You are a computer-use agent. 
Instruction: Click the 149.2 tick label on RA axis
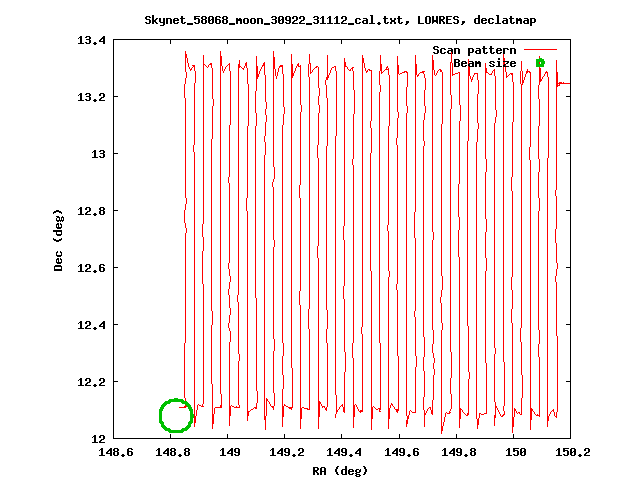(x=285, y=453)
